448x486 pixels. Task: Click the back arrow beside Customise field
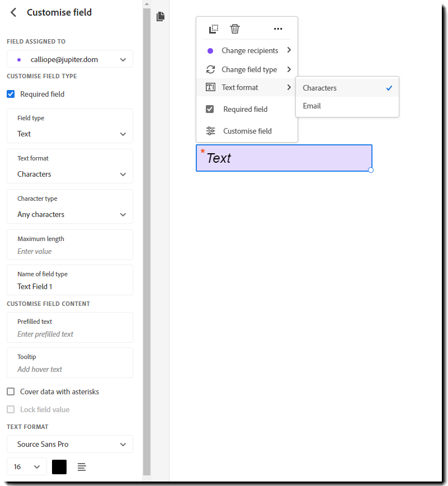tap(13, 12)
